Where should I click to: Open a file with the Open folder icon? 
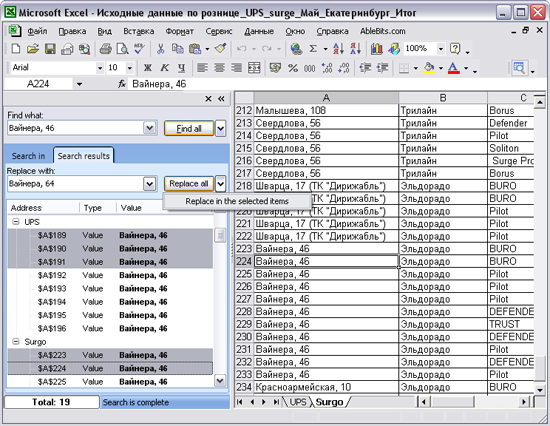click(33, 48)
